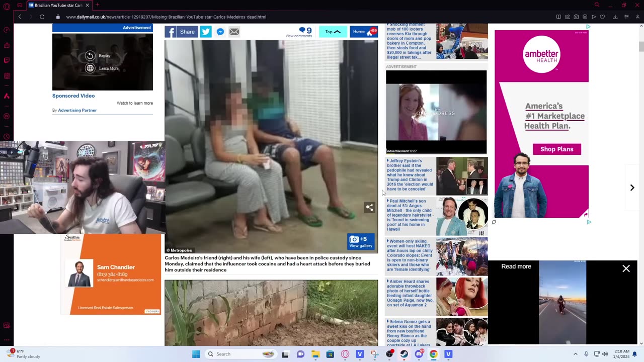Open Jeffrey Epstein's brother story
Screen dimensions: 644x362
point(410,175)
